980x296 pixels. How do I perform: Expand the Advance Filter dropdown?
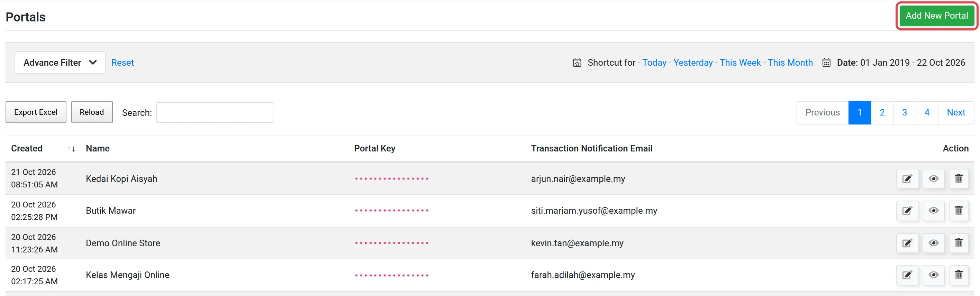click(x=60, y=62)
